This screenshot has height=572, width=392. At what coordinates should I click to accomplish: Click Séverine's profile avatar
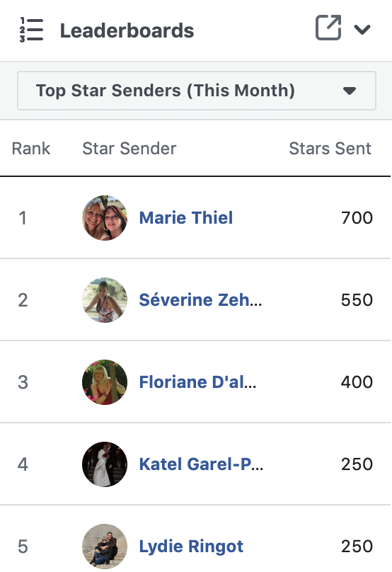point(105,300)
